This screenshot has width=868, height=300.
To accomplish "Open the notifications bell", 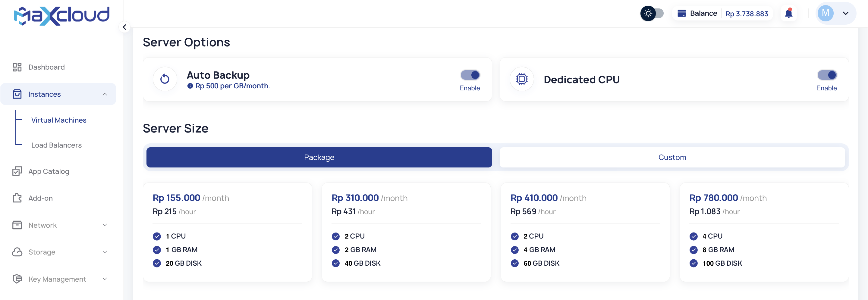I will [788, 13].
